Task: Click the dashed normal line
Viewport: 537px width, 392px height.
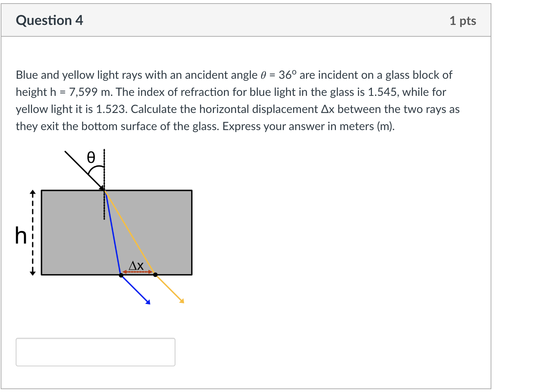Action: point(104,167)
